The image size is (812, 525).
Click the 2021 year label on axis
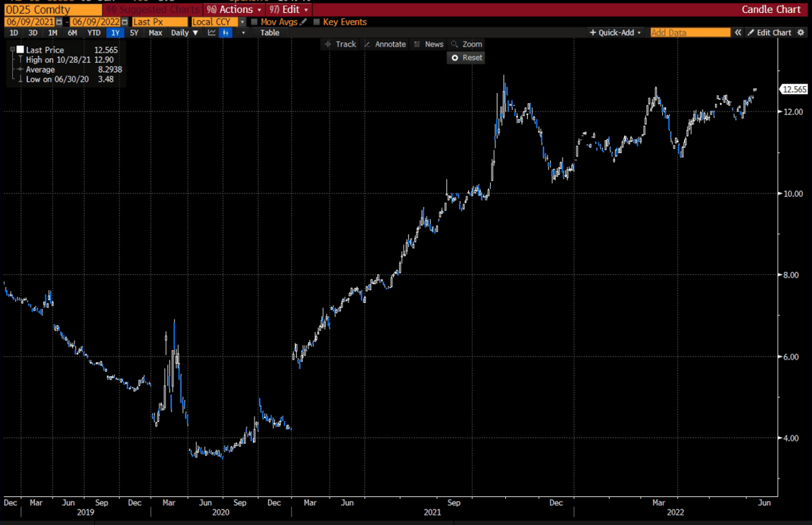tap(433, 512)
